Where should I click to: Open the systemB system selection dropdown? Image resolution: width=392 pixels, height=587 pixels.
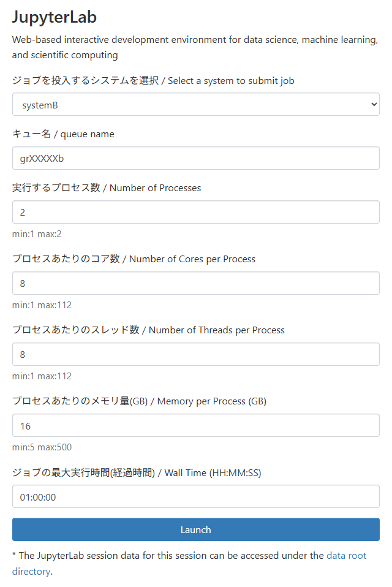pyautogui.click(x=195, y=104)
